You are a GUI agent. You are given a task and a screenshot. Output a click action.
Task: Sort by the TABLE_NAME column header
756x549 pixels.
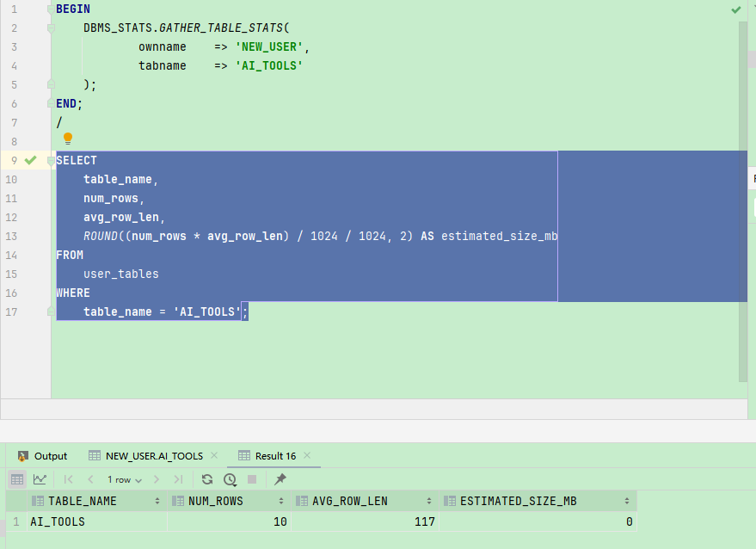[82, 501]
